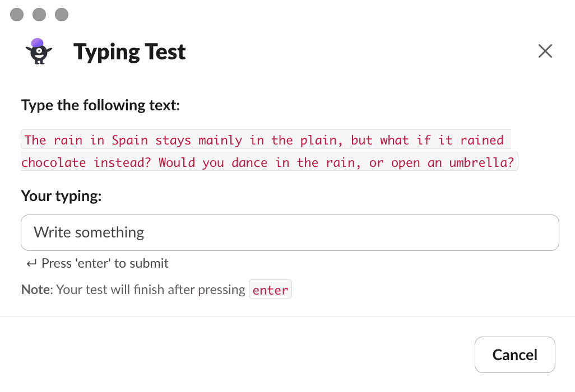Click the word 'Would' in the sample text
This screenshot has width=575, height=392.
[x=177, y=162]
